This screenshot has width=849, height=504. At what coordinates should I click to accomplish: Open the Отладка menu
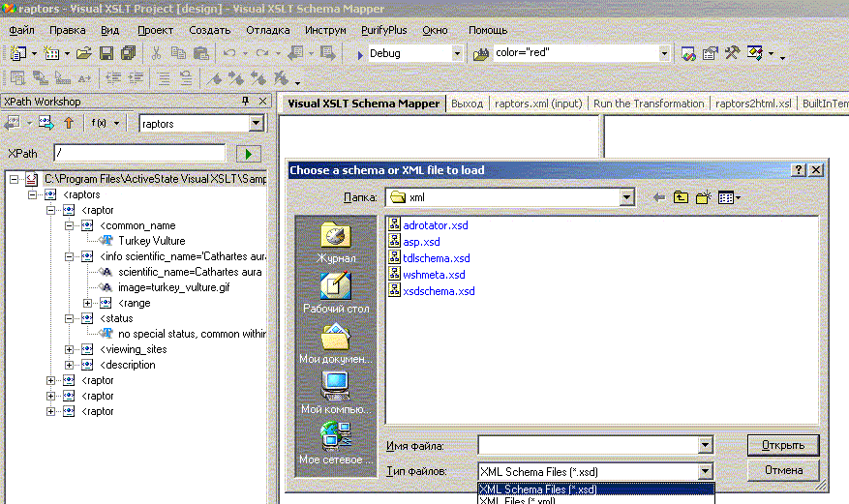(x=267, y=30)
